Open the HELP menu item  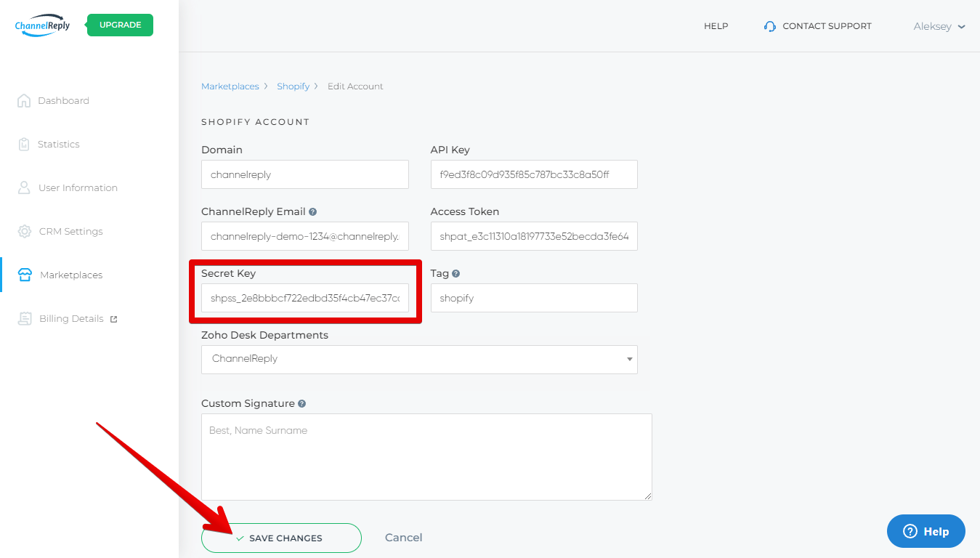[716, 26]
